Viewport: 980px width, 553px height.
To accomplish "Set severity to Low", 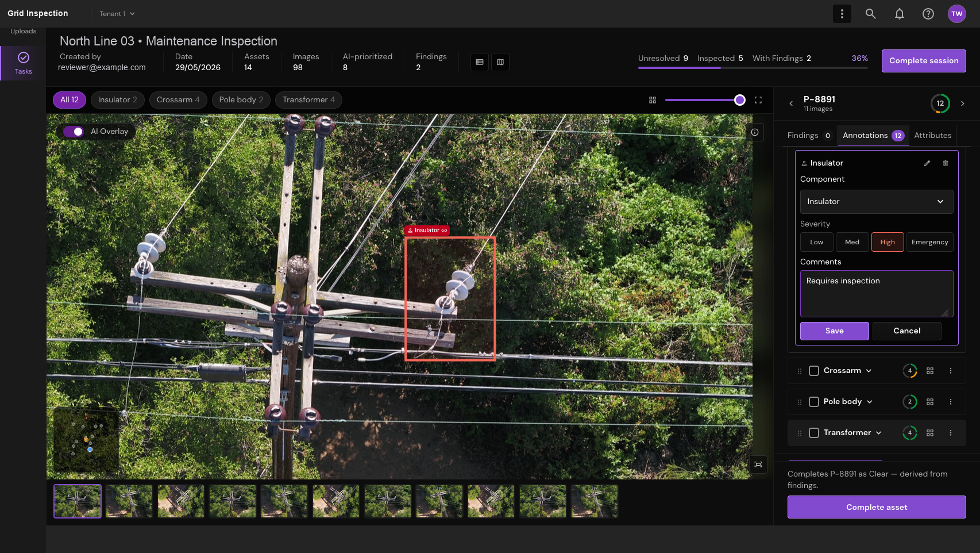I will [817, 242].
